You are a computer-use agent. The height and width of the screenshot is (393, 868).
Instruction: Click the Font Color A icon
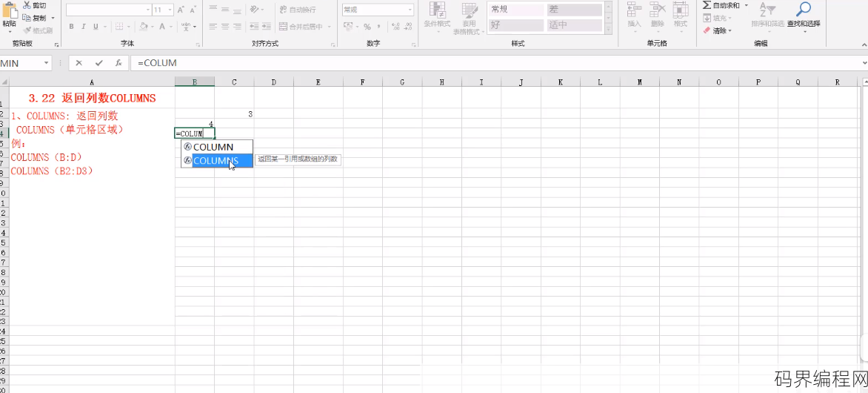pos(162,27)
